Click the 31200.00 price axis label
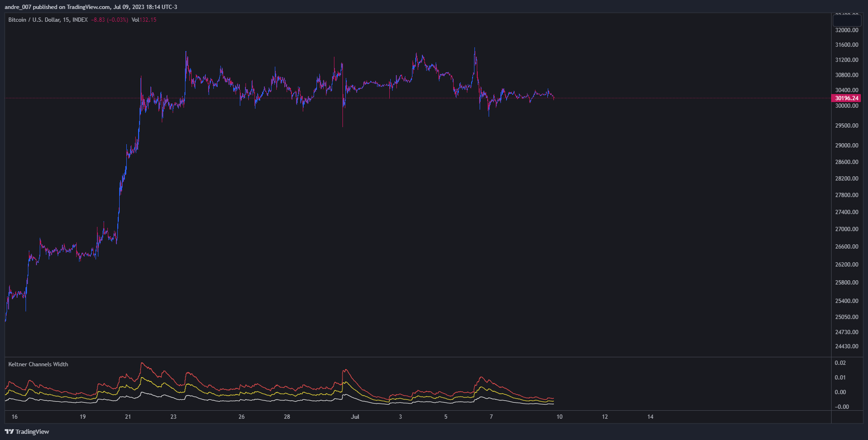Screen dimensions: 868x440 coord(847,60)
